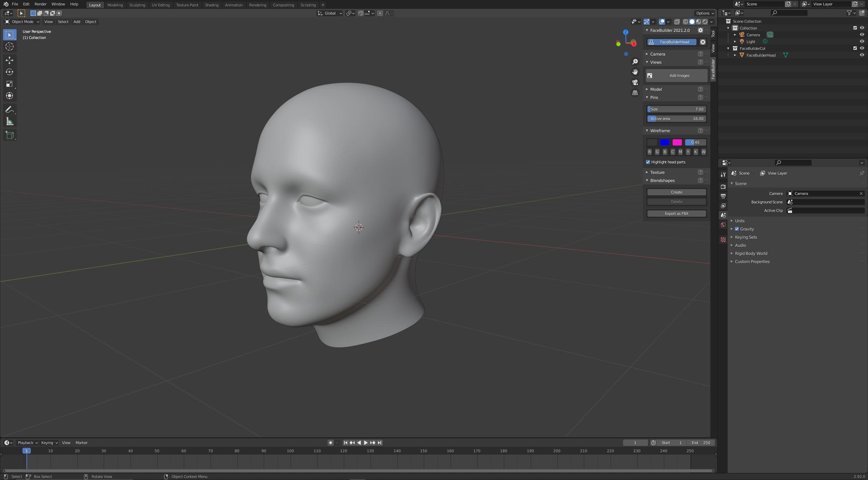
Task: Activate the 3D Cursor tool
Action: pyautogui.click(x=9, y=46)
